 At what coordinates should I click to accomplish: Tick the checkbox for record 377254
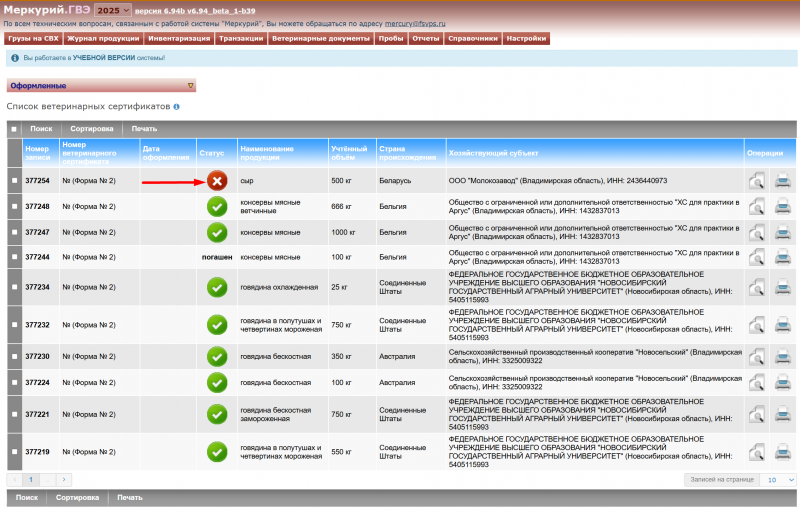[14, 181]
